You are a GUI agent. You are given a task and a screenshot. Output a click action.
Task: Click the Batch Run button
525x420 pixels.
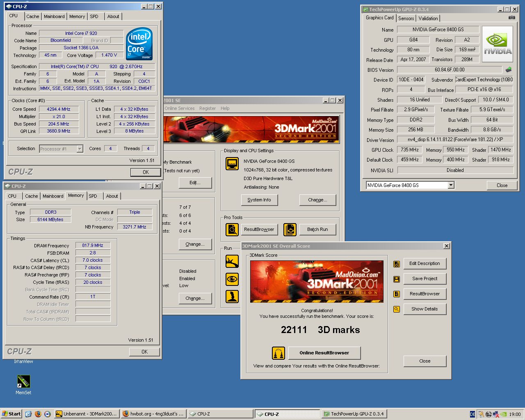point(318,229)
